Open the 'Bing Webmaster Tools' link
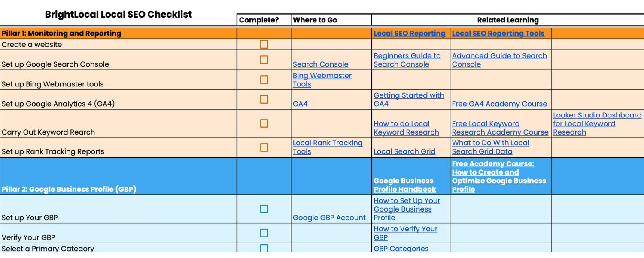 (x=321, y=80)
